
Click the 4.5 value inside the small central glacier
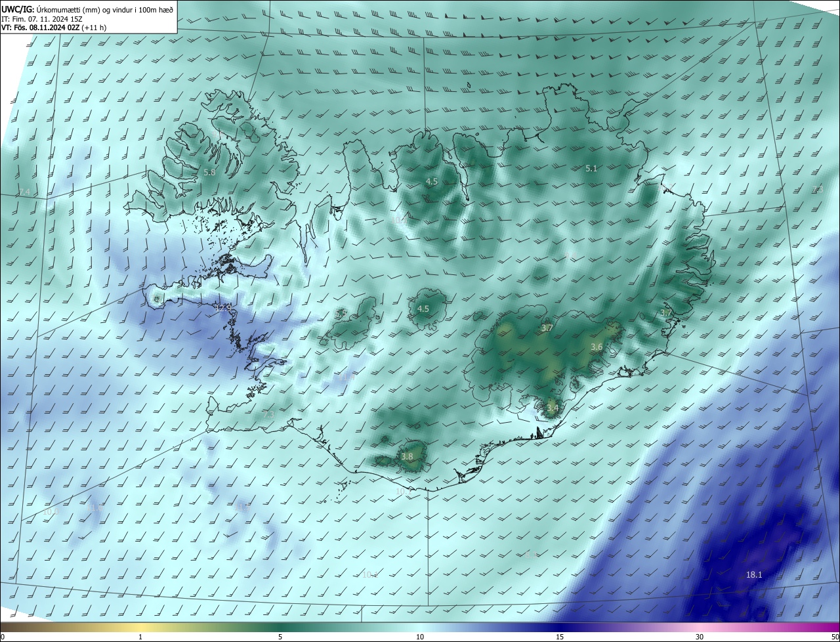click(423, 309)
